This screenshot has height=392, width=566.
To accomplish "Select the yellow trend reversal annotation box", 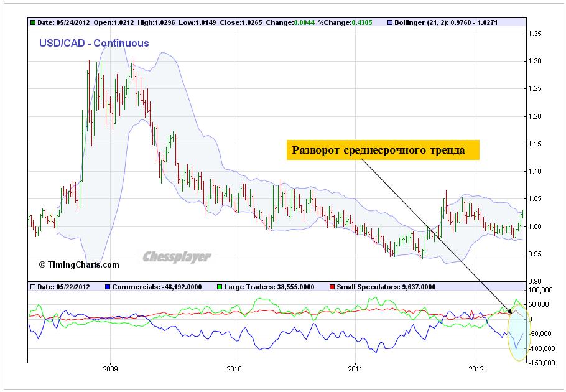I will coord(383,150).
